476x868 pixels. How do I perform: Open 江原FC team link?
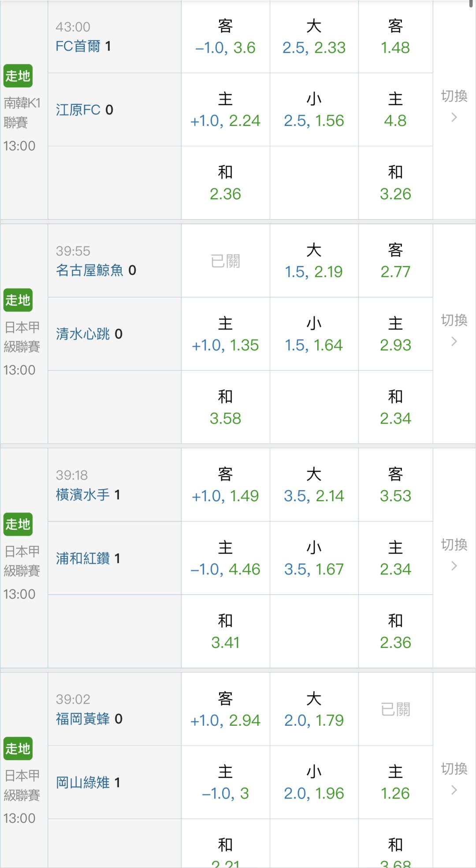click(x=78, y=110)
